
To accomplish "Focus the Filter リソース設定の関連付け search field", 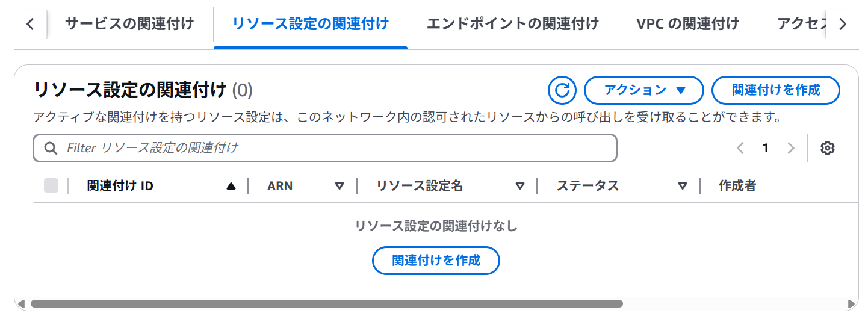I will [x=325, y=148].
